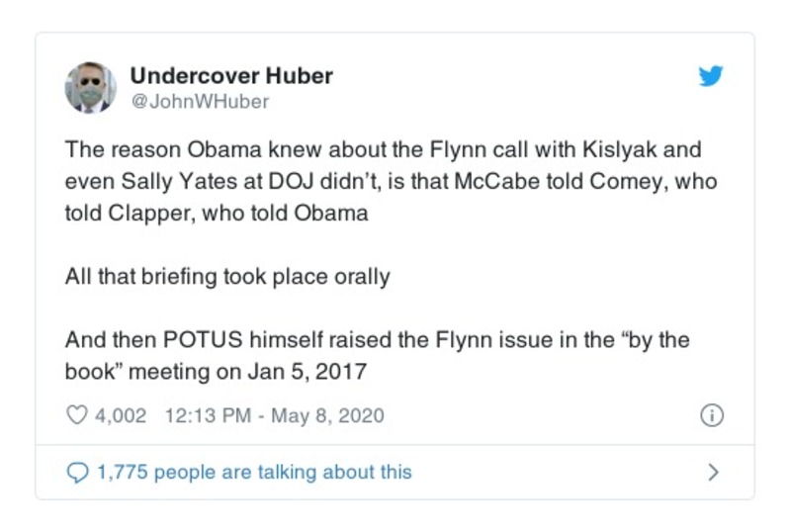Visit the @JohnWHuber handle link
The height and width of the screenshot is (532, 790).
coord(199,101)
